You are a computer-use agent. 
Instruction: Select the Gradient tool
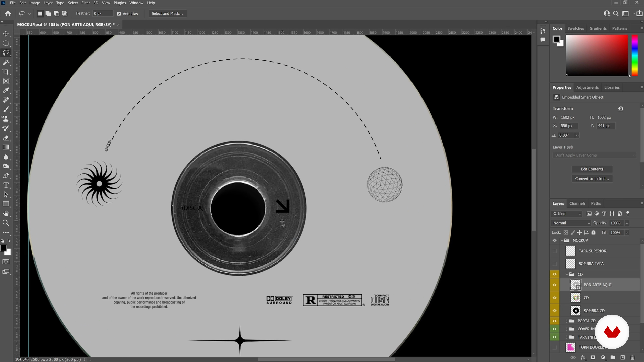tap(6, 147)
